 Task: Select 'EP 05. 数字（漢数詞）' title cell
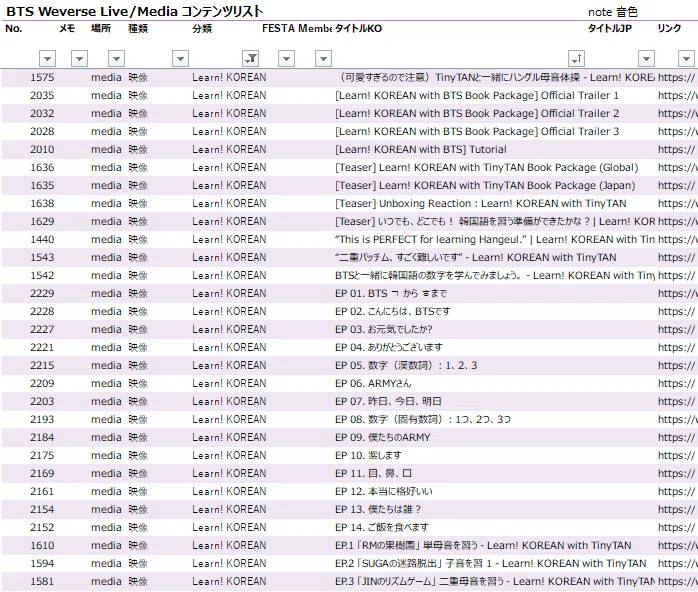click(406, 365)
